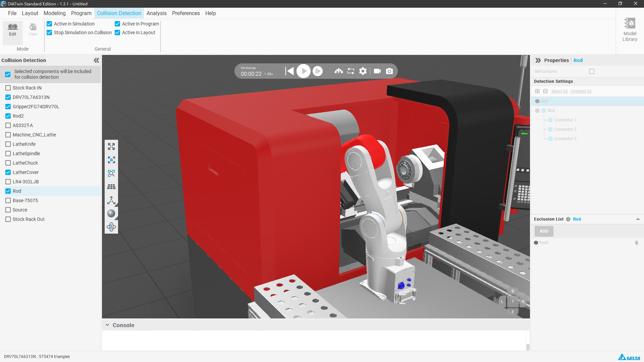644x362 pixels.
Task: Collapse the Collision Detection side panel
Action: [x=97, y=60]
